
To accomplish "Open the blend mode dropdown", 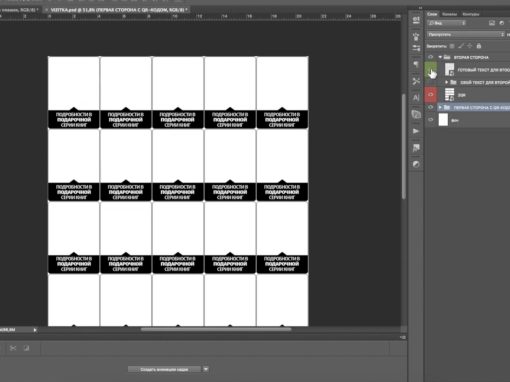I will click(466, 34).
